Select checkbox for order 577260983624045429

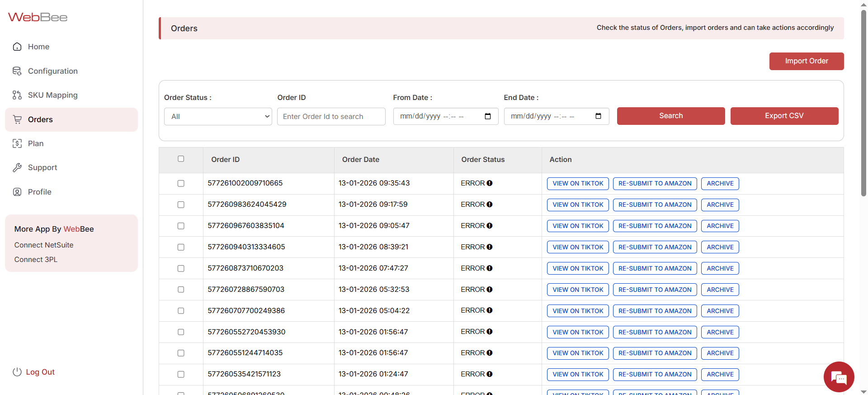(181, 205)
